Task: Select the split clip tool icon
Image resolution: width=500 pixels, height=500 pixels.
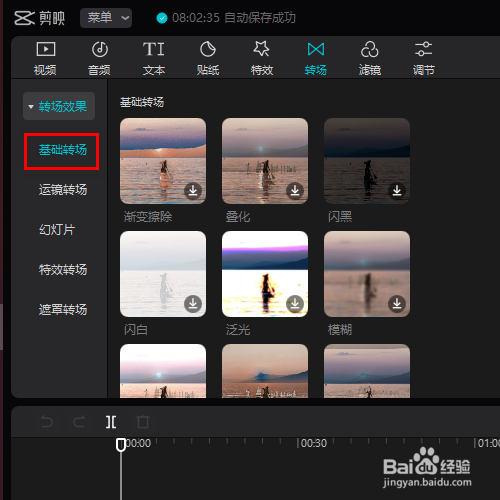Action: [x=111, y=422]
